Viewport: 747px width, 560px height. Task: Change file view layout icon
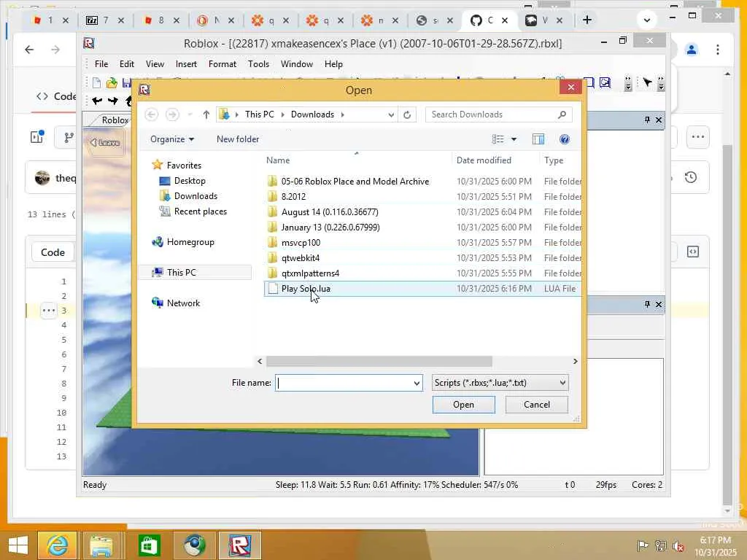tap(498, 139)
